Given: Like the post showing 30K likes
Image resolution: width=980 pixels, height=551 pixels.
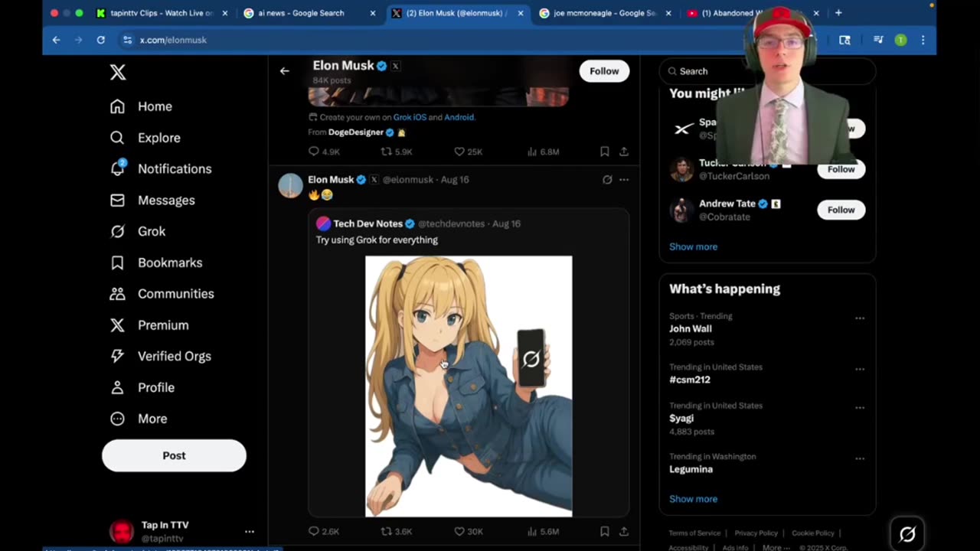Looking at the screenshot, I should click(x=459, y=531).
